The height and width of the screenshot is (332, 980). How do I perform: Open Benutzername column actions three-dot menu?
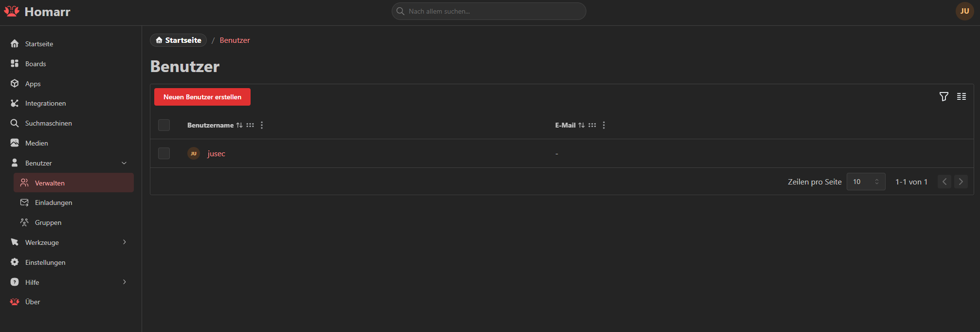(x=262, y=125)
